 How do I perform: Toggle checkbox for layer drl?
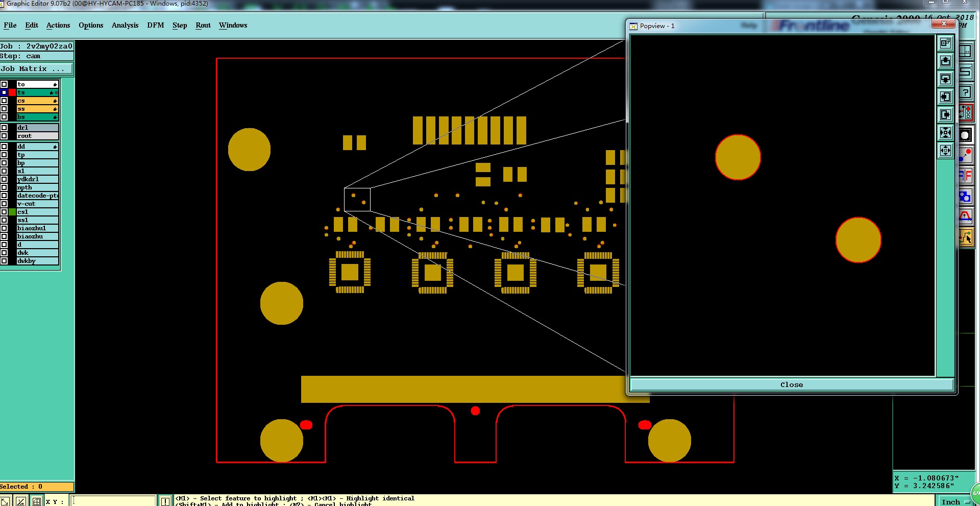(x=4, y=128)
